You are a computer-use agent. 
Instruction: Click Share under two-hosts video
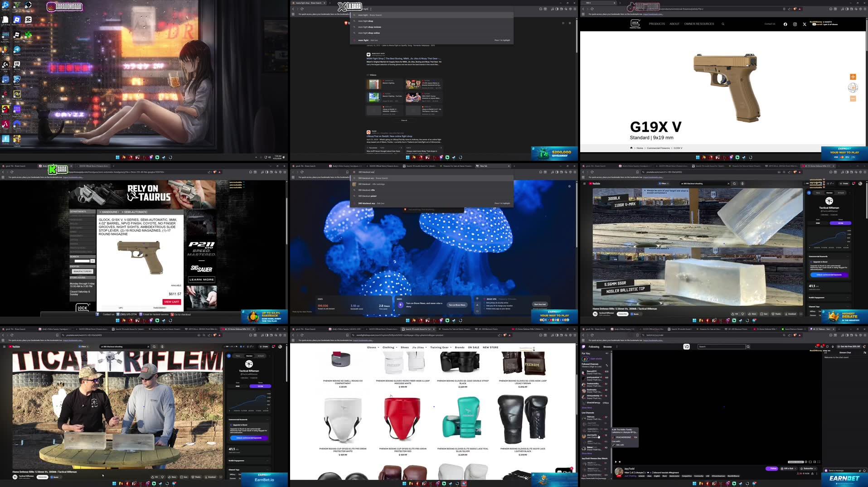(172, 477)
